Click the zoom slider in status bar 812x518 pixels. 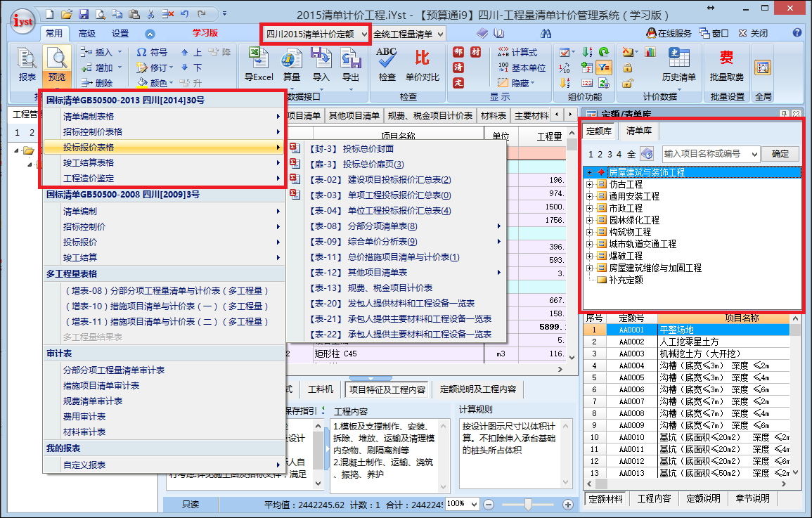coord(528,504)
